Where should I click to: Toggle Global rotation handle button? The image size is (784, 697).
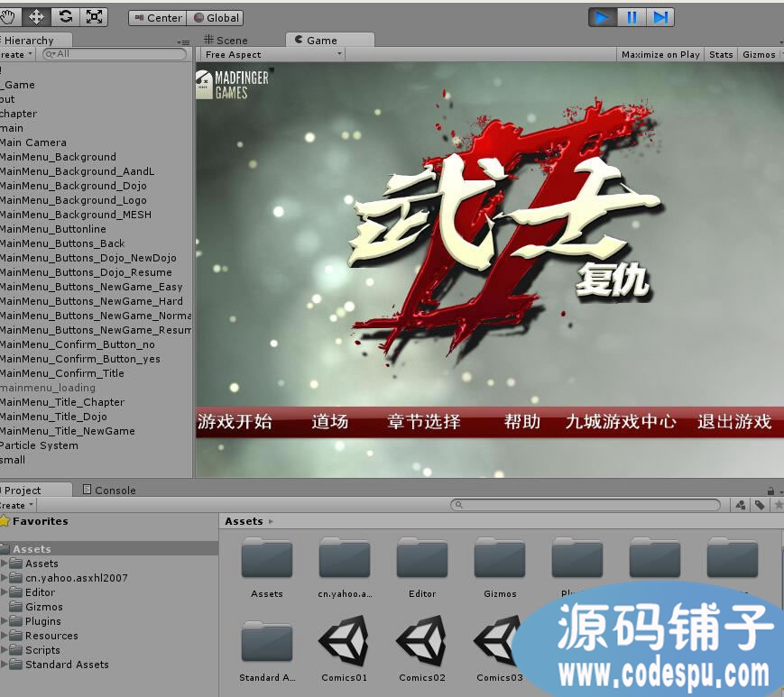tap(216, 18)
